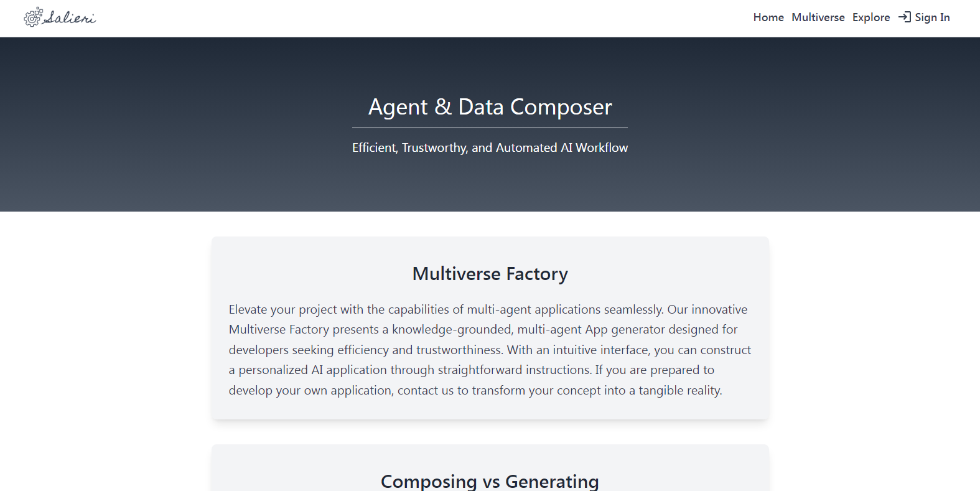Go to the Home page

[x=768, y=17]
